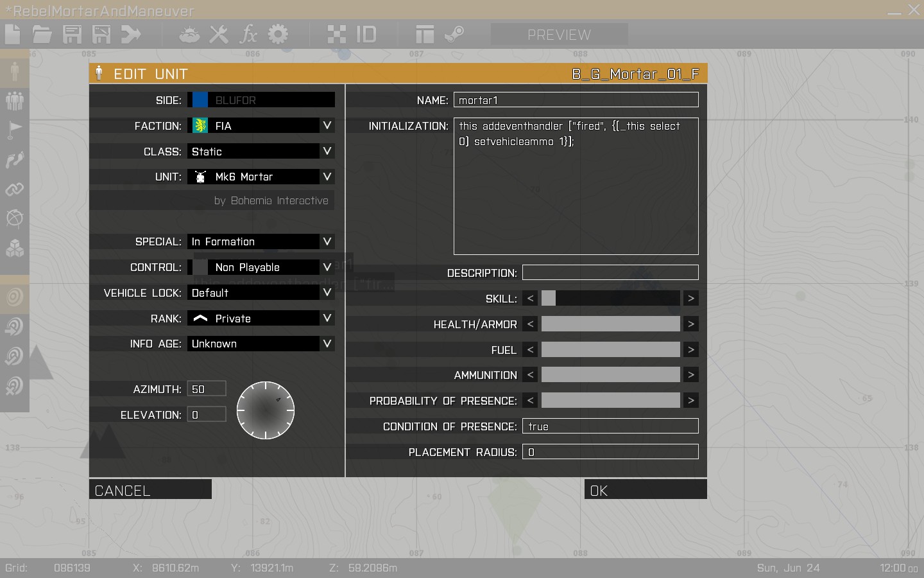This screenshot has width=924, height=578.
Task: Click CANCEL to discard changes
Action: (150, 490)
